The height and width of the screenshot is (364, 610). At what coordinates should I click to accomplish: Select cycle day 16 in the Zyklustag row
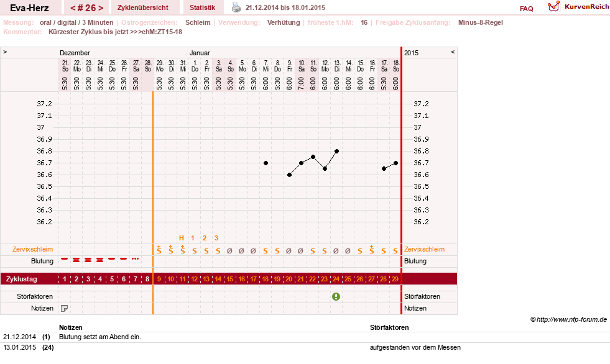242,279
